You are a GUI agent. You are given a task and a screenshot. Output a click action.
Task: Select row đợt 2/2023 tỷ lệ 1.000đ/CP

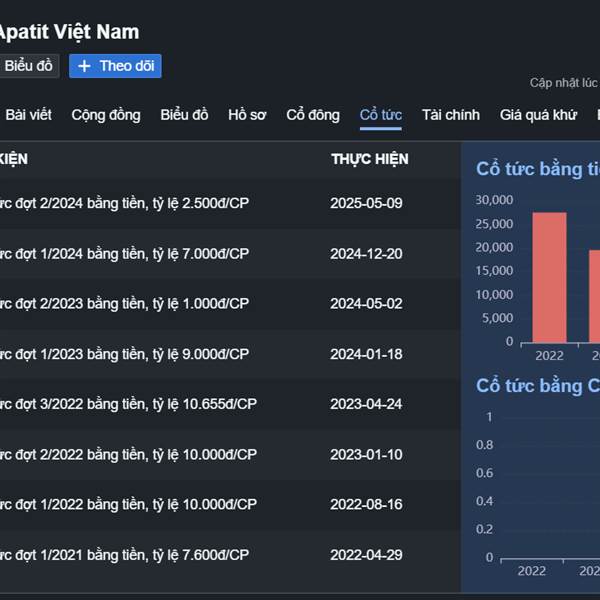click(x=230, y=304)
